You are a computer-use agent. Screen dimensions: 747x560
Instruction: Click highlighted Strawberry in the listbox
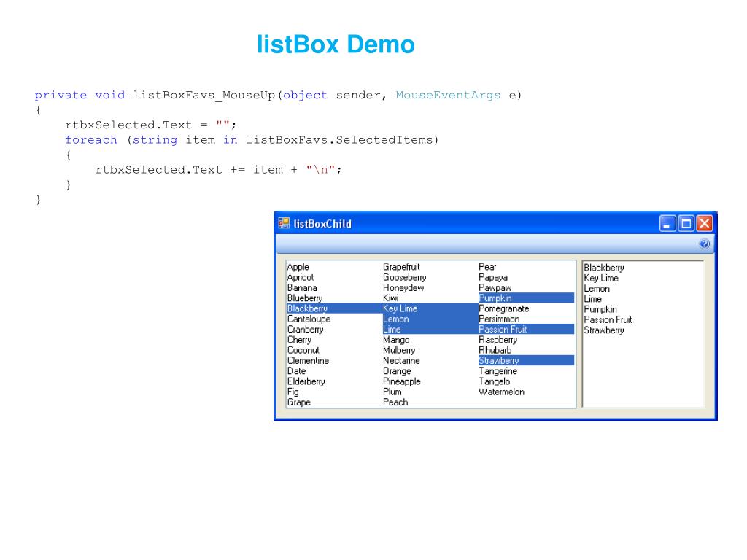[x=526, y=360]
